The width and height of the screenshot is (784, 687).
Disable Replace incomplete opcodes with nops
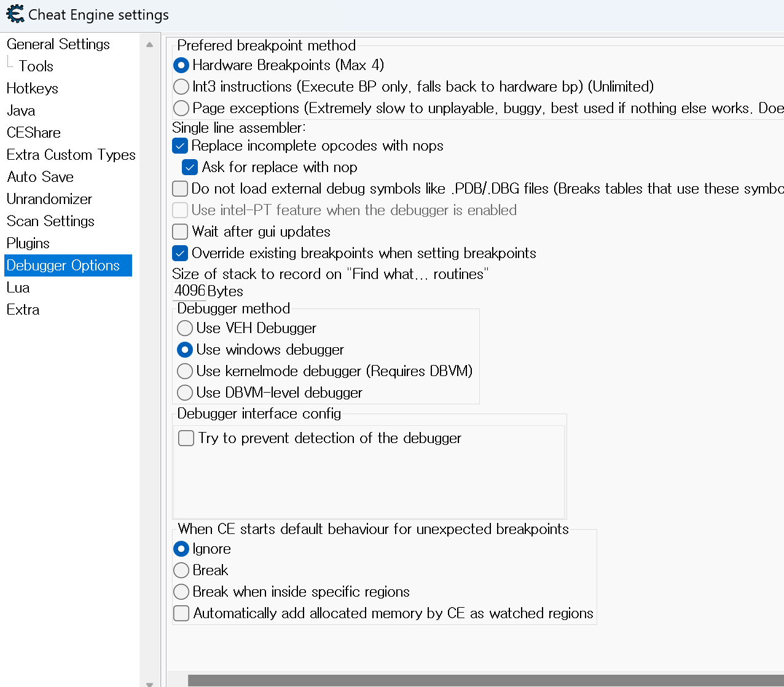click(180, 146)
